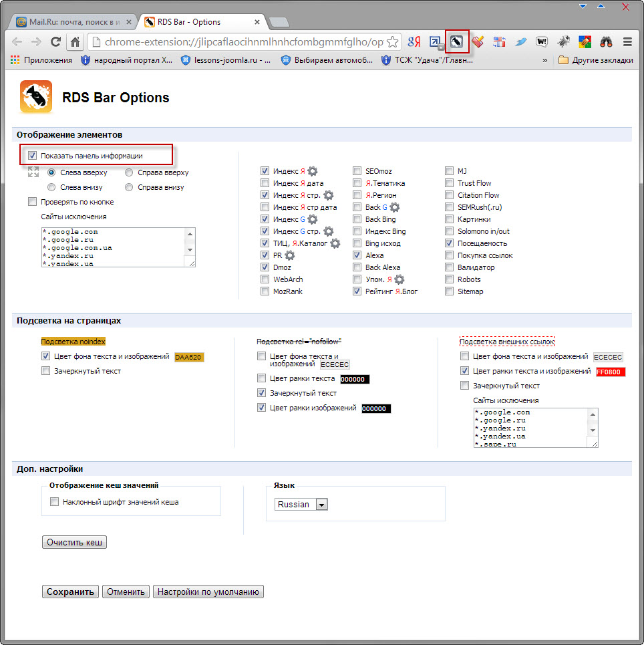The width and height of the screenshot is (644, 645).
Task: Disable the Посещаемость checkbox
Action: (x=449, y=243)
